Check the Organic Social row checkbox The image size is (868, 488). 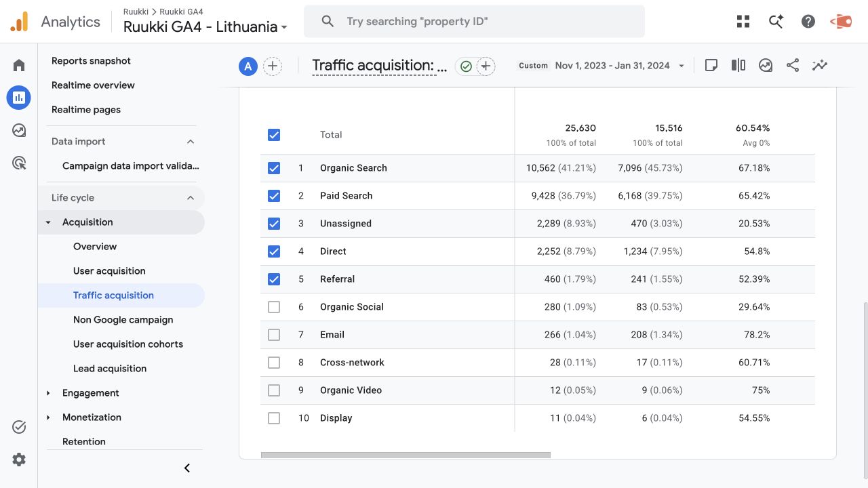274,307
